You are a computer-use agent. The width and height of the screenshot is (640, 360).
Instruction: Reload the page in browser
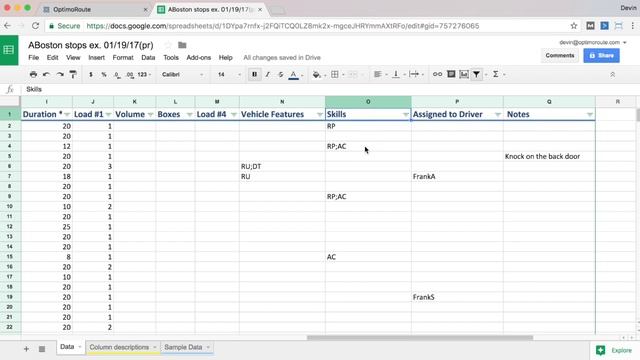coord(36,26)
